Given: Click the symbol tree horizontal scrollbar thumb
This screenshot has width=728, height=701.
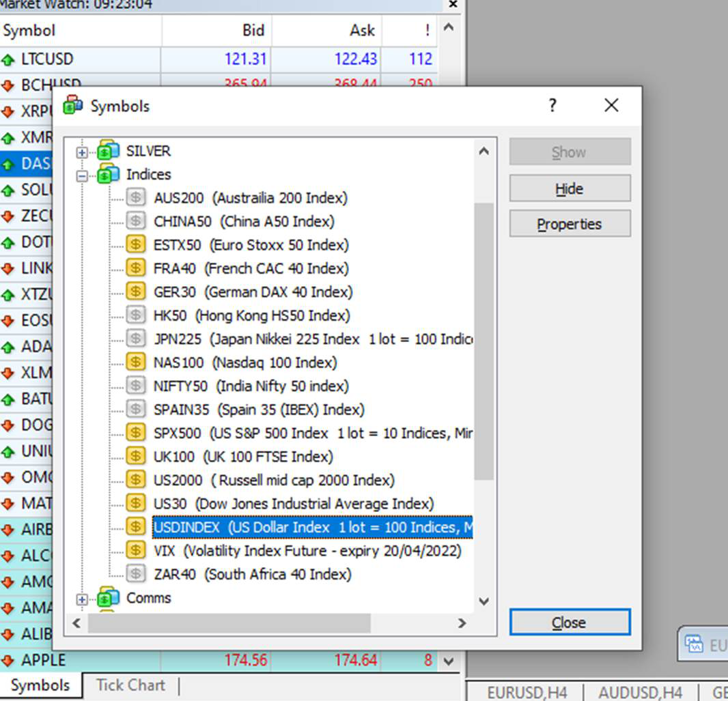Looking at the screenshot, I should (229, 623).
